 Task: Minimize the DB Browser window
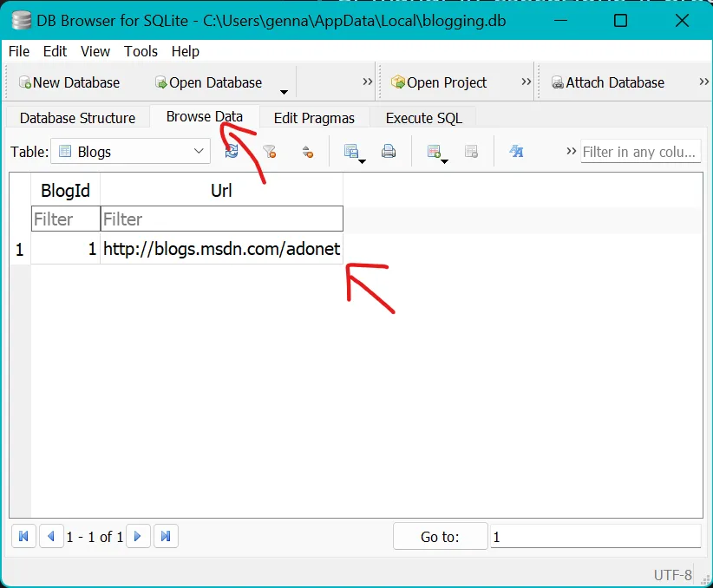coord(560,21)
